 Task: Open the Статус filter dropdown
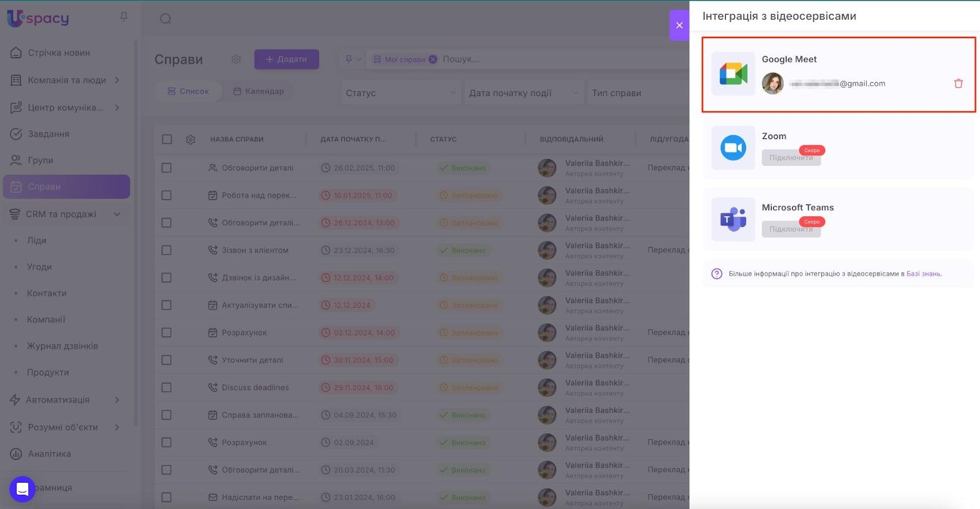tap(401, 93)
